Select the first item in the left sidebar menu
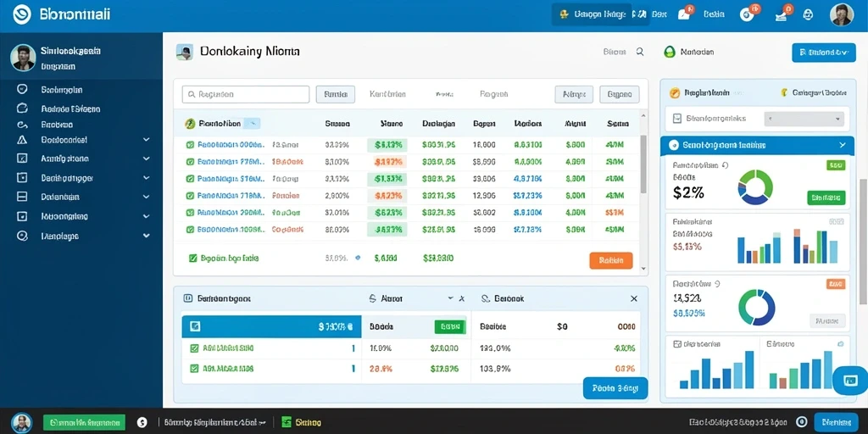This screenshot has width=868, height=434. [61, 89]
